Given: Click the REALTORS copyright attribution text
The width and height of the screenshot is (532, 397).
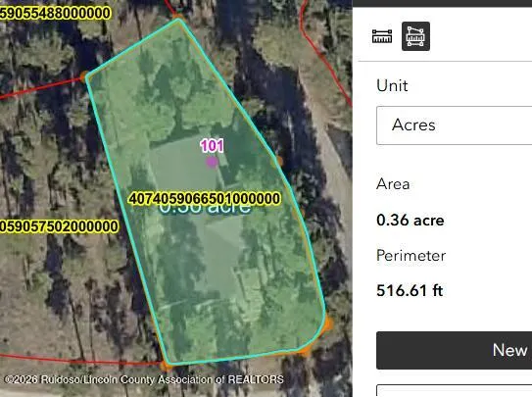Looking at the screenshot, I should [x=144, y=379].
